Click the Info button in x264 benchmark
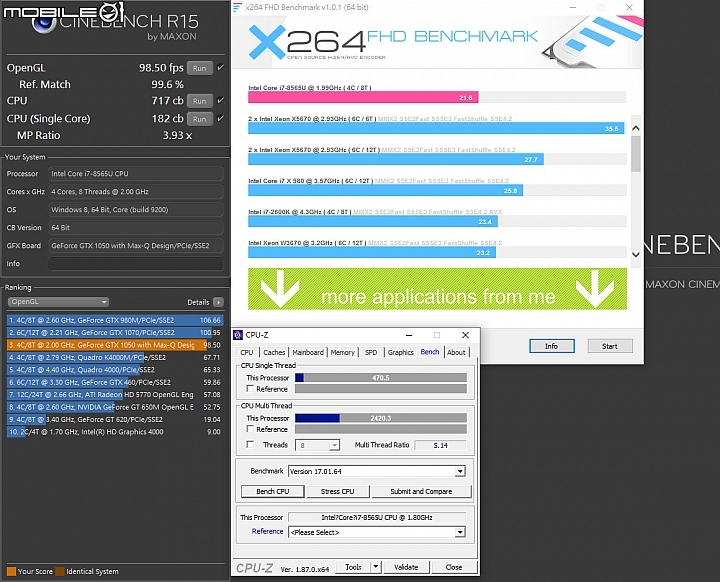This screenshot has width=720, height=582. [x=551, y=346]
